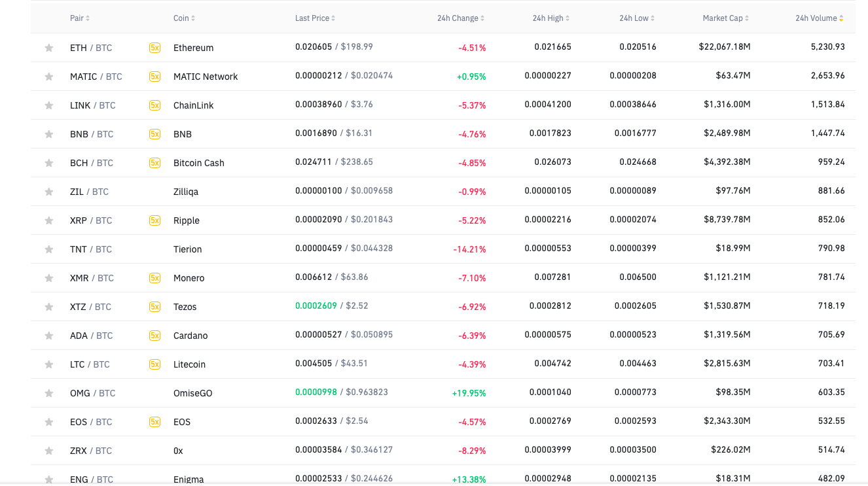
Task: Favorite the ETH / BTC pair star
Action: pos(48,48)
